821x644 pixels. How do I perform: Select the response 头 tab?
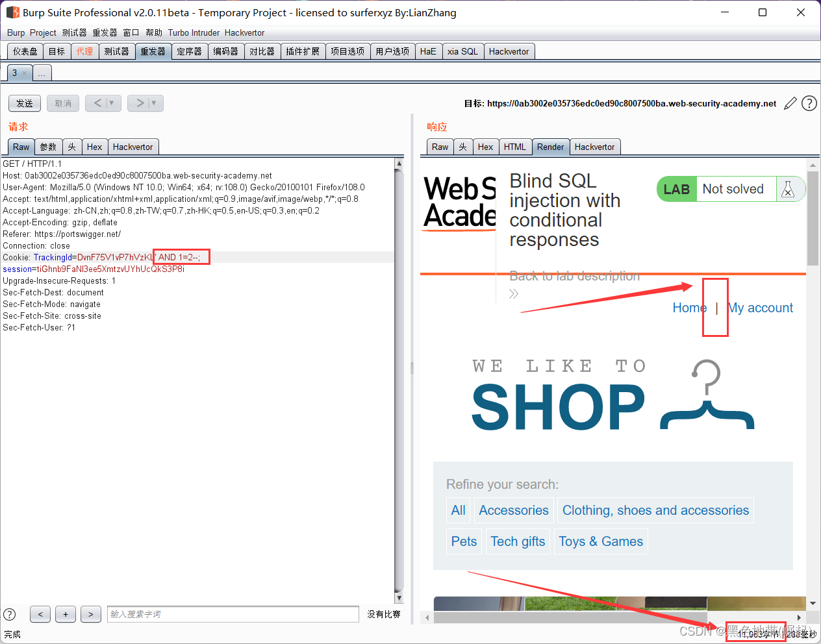[463, 147]
